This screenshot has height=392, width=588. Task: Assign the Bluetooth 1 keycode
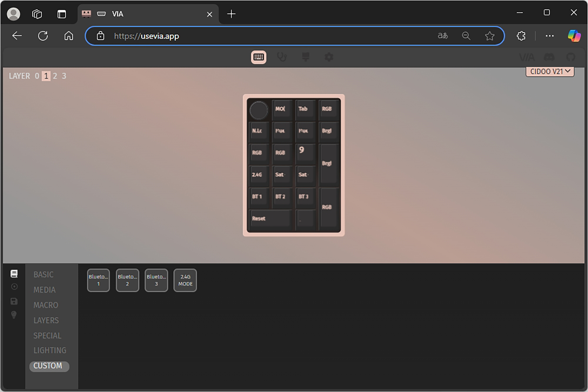click(x=98, y=280)
